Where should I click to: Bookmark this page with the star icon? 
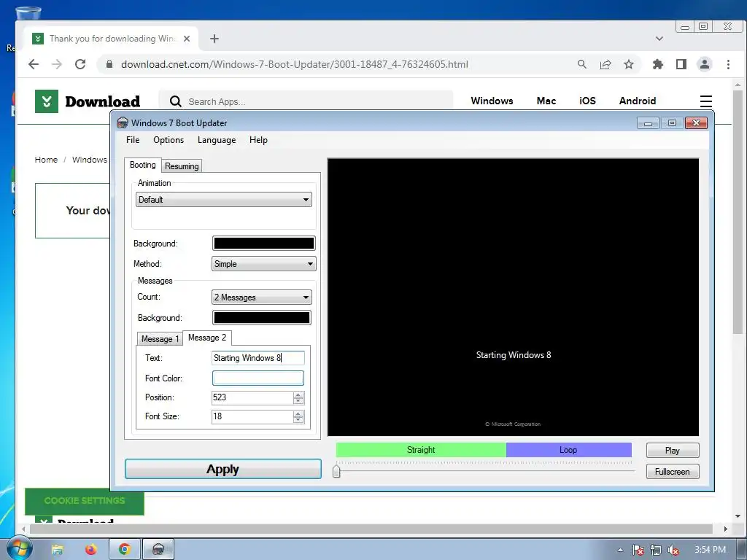[629, 64]
